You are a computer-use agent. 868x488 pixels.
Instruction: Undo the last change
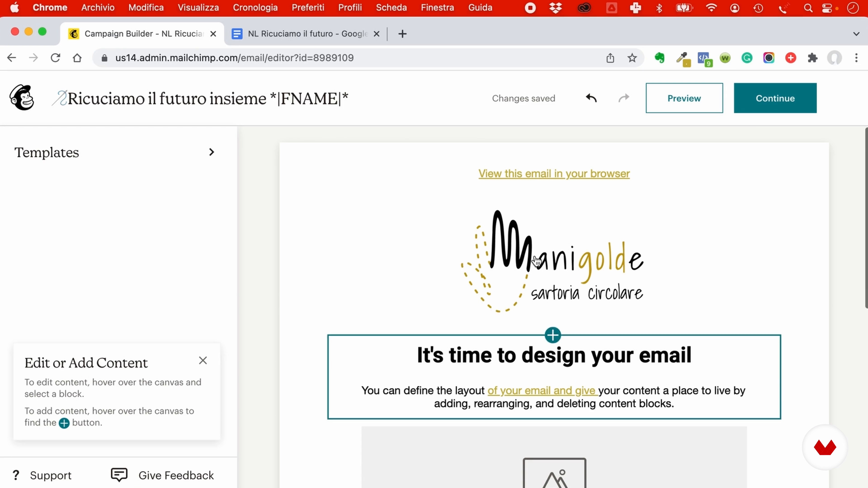591,98
